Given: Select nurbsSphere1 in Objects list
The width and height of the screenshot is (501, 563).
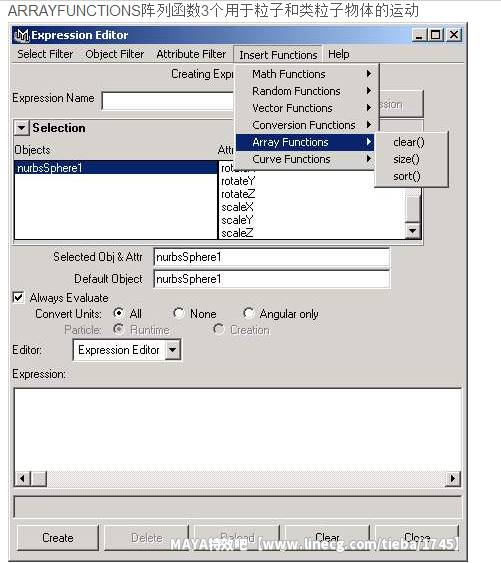Looking at the screenshot, I should pyautogui.click(x=116, y=168).
